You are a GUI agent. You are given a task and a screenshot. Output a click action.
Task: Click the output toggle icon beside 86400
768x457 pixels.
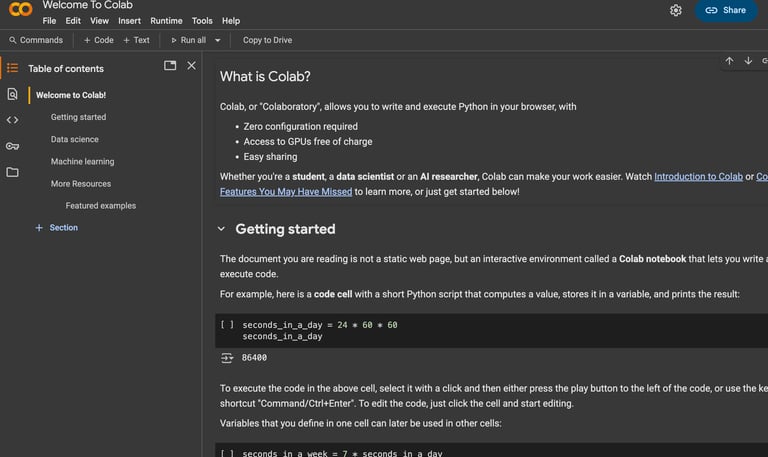point(227,358)
